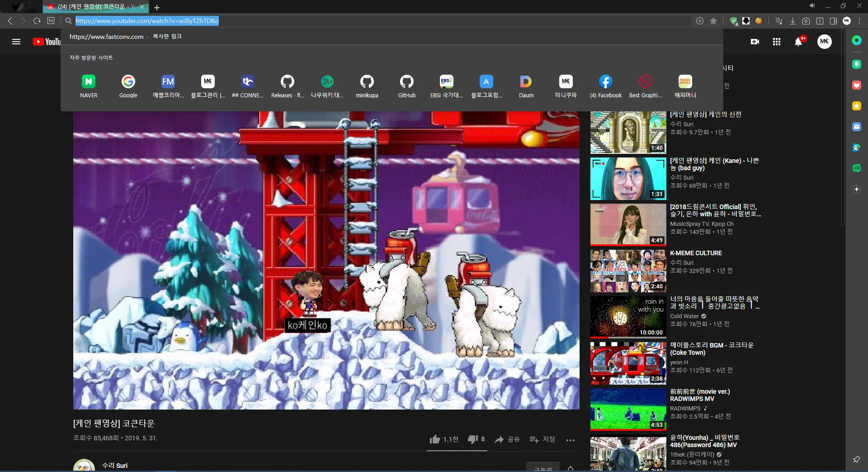This screenshot has height=472, width=868.
Task: Click the green circle icon atop the sidebar
Action: click(856, 40)
